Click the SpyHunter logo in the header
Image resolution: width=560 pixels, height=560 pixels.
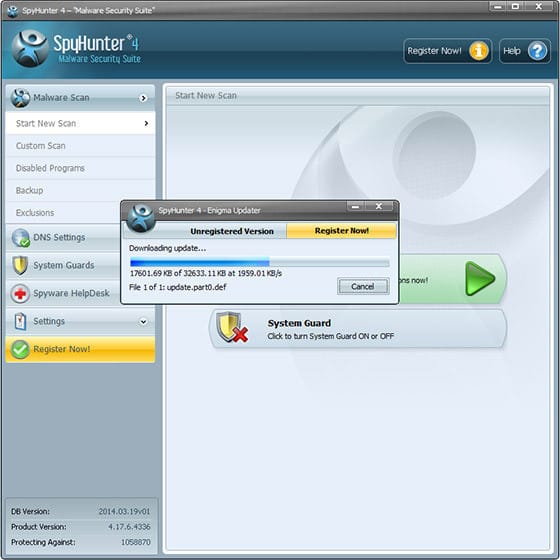[30, 49]
